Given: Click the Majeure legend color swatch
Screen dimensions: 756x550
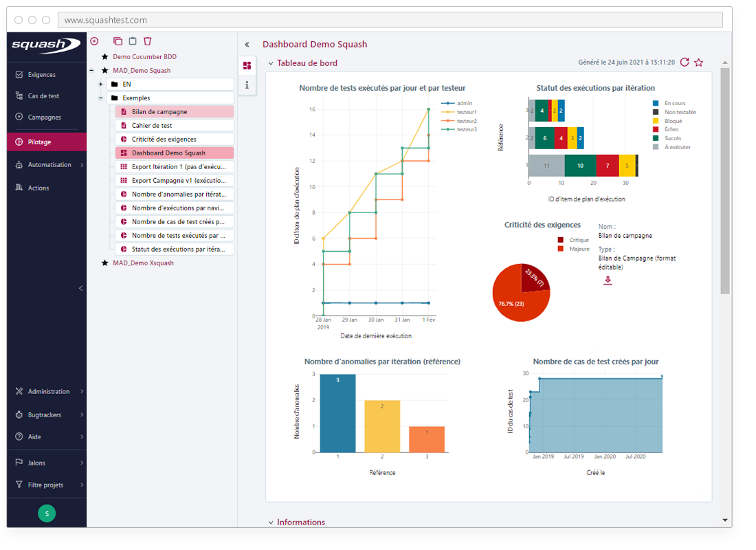Looking at the screenshot, I should coord(560,250).
